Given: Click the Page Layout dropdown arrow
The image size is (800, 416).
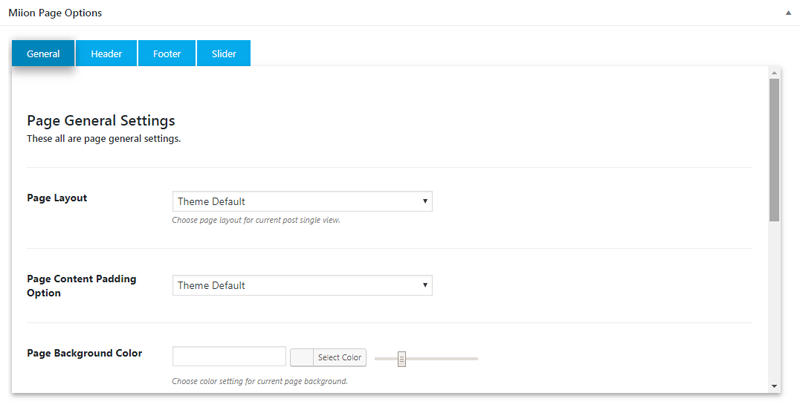Looking at the screenshot, I should [425, 201].
